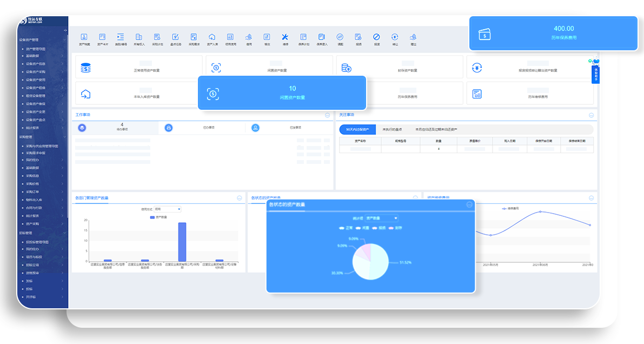644x344 pixels.
Task: Click the 报废 prohibited-circle icon
Action: (x=376, y=37)
